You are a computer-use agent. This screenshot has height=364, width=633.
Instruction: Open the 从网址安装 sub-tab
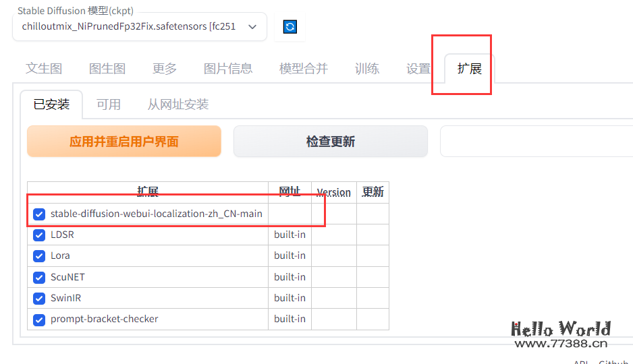pos(177,104)
